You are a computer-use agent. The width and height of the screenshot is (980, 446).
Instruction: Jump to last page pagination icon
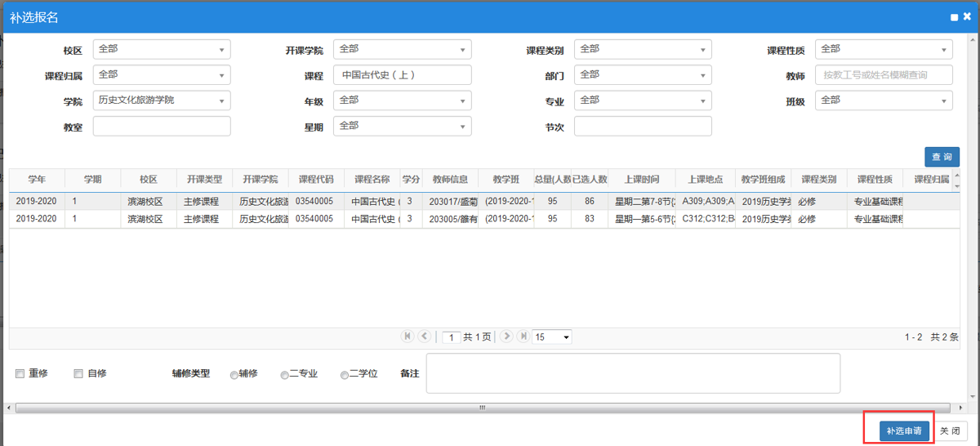point(523,337)
